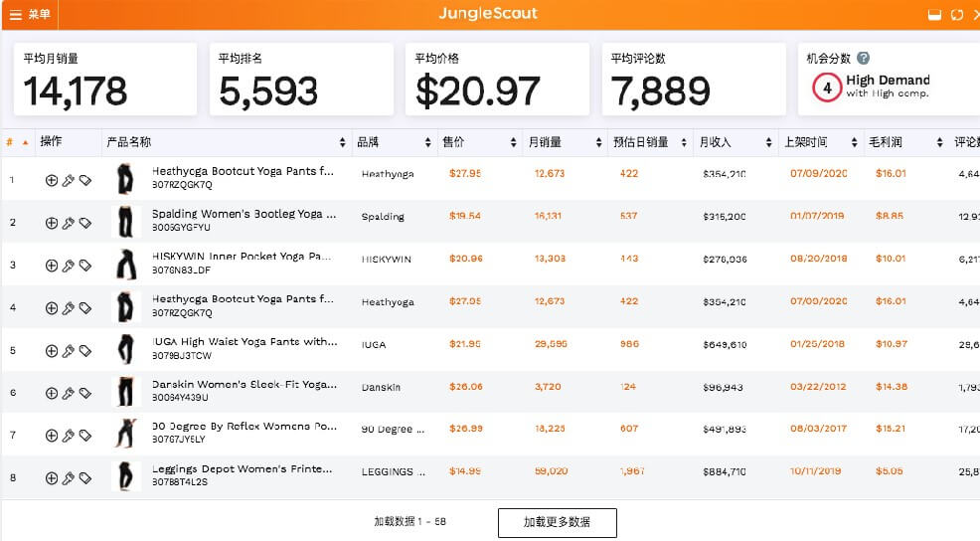980x541 pixels.
Task: Click the window minimize icon in title bar
Action: tap(934, 15)
